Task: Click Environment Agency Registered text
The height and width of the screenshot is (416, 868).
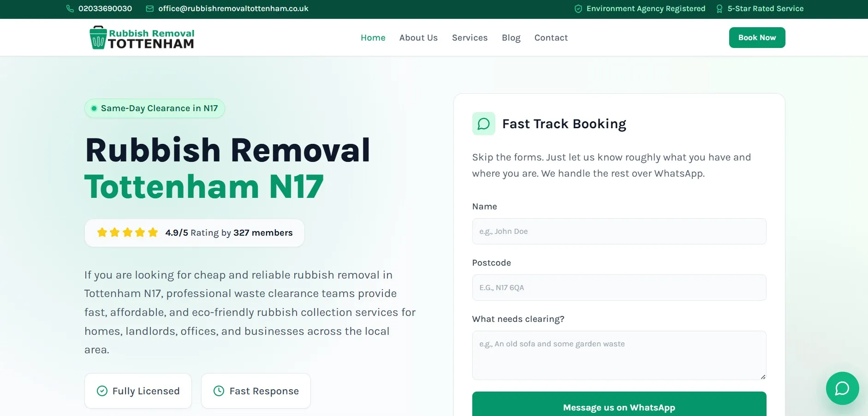Action: click(646, 9)
